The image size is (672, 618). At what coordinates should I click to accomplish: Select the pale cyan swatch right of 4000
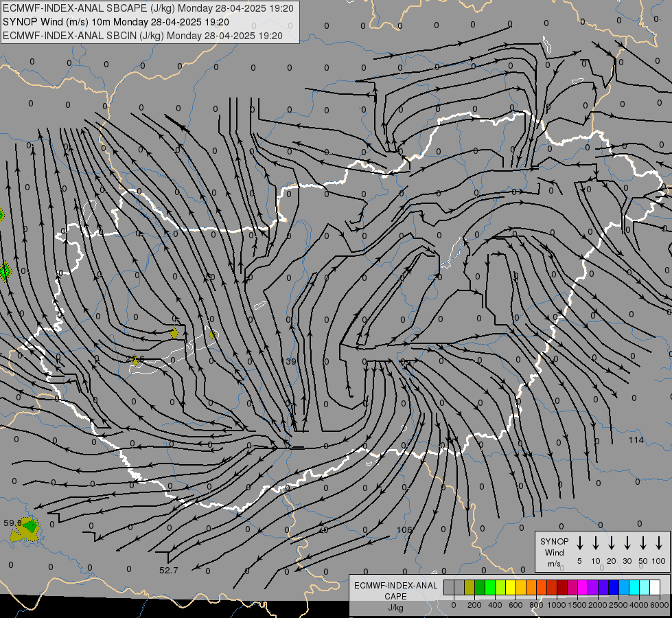pyautogui.click(x=645, y=587)
